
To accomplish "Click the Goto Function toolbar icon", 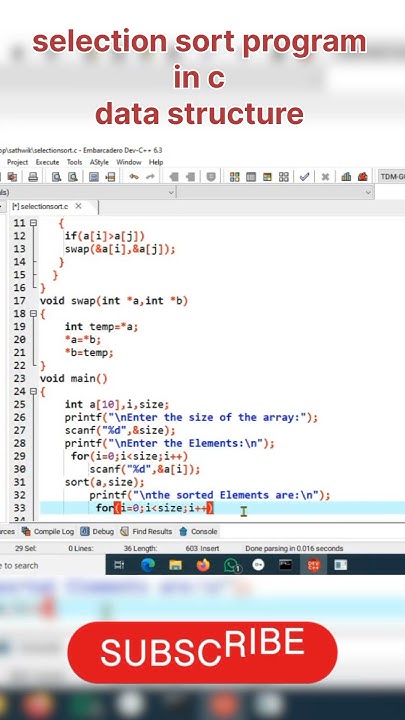I will 94,177.
